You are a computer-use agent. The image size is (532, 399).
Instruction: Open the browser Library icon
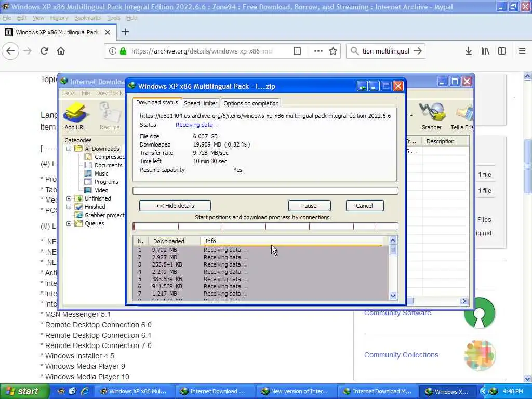(x=485, y=51)
